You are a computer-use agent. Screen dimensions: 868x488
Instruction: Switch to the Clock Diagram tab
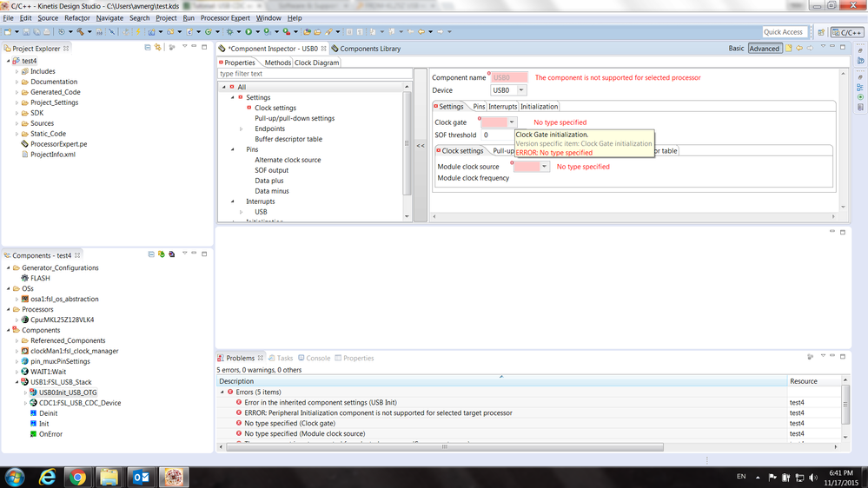[x=316, y=63]
